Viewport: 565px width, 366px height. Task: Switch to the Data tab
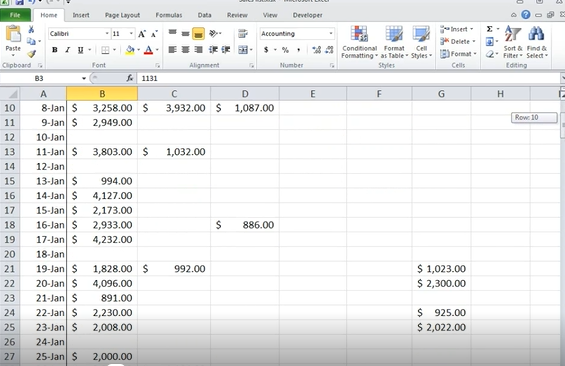pos(204,15)
